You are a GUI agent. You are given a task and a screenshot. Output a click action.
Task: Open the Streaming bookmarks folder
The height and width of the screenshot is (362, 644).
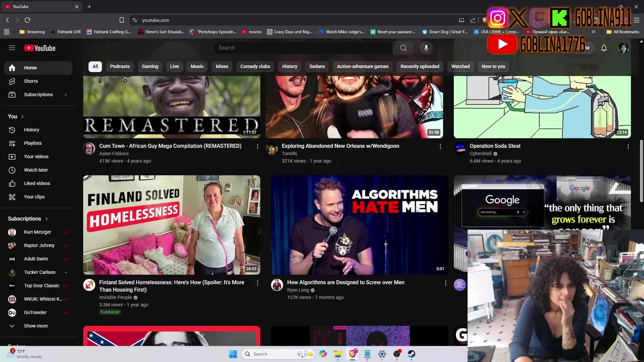point(32,32)
